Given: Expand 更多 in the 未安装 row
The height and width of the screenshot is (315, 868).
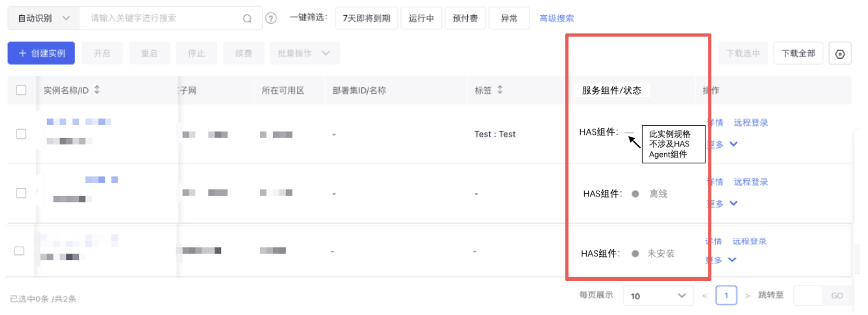Looking at the screenshot, I should pos(720,260).
